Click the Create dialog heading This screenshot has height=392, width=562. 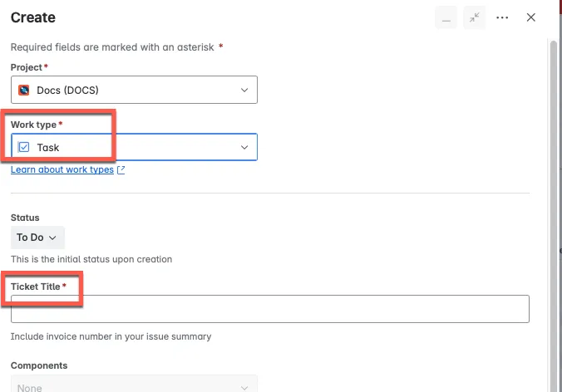(33, 17)
